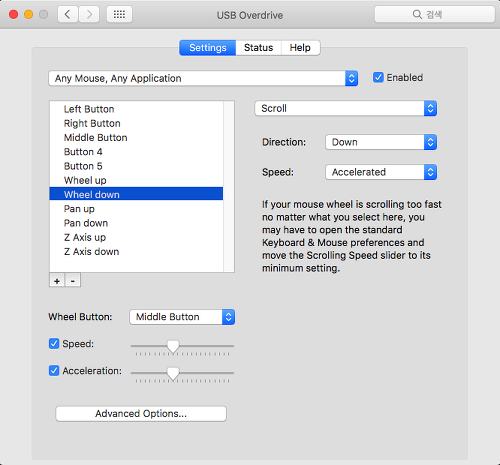
Task: Uncheck the Speed checkbox
Action: click(54, 343)
